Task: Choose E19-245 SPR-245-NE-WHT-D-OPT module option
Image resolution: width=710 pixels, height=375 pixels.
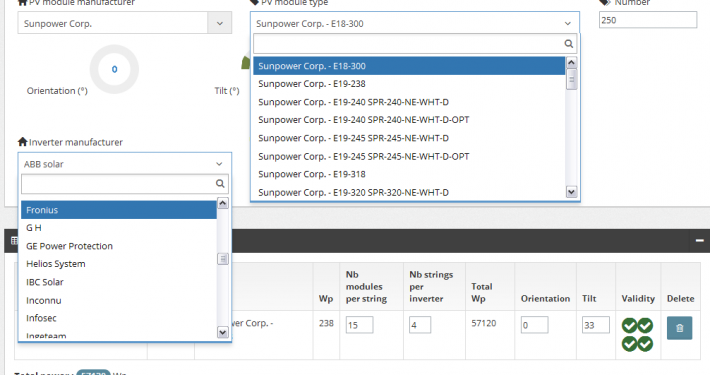Action: (x=409, y=156)
